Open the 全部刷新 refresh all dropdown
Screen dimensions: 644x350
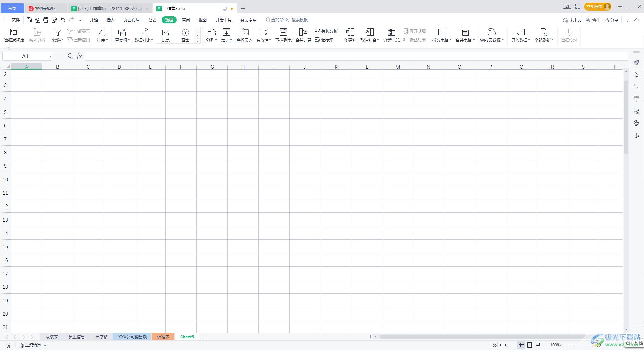(x=544, y=40)
